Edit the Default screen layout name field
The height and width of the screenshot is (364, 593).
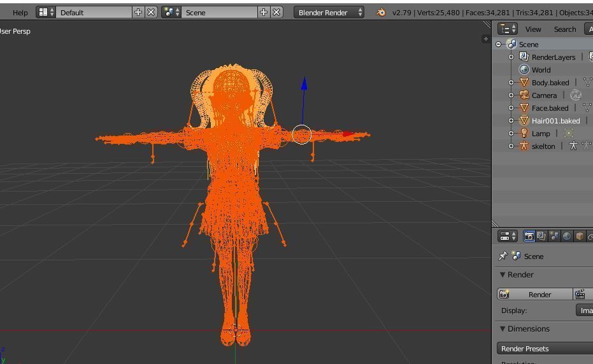[x=94, y=13]
